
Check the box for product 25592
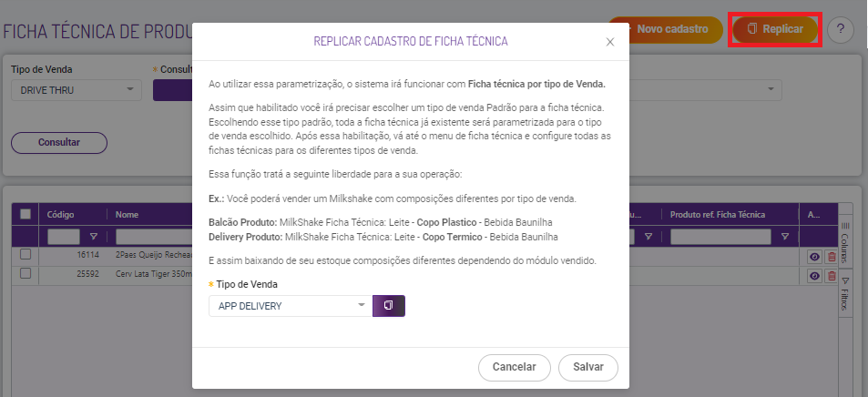pos(26,273)
